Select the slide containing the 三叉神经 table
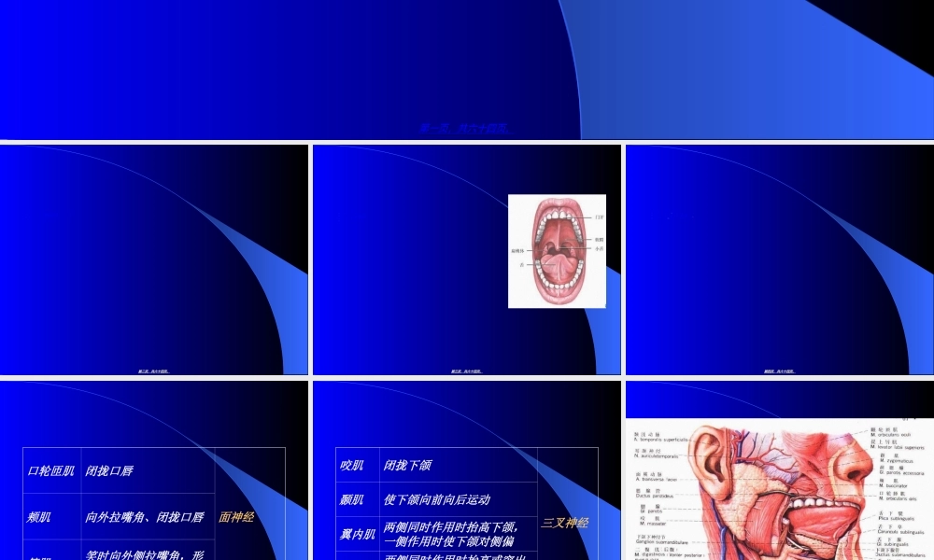The image size is (934, 560). [467, 470]
